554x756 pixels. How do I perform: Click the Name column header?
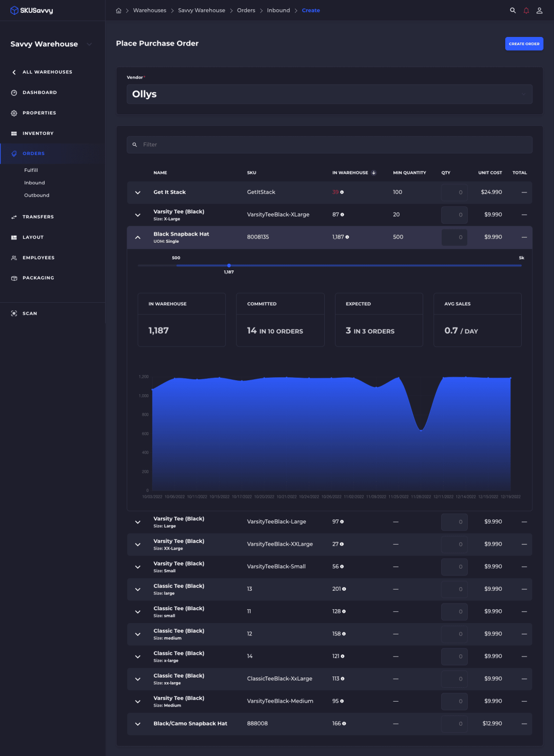[160, 173]
